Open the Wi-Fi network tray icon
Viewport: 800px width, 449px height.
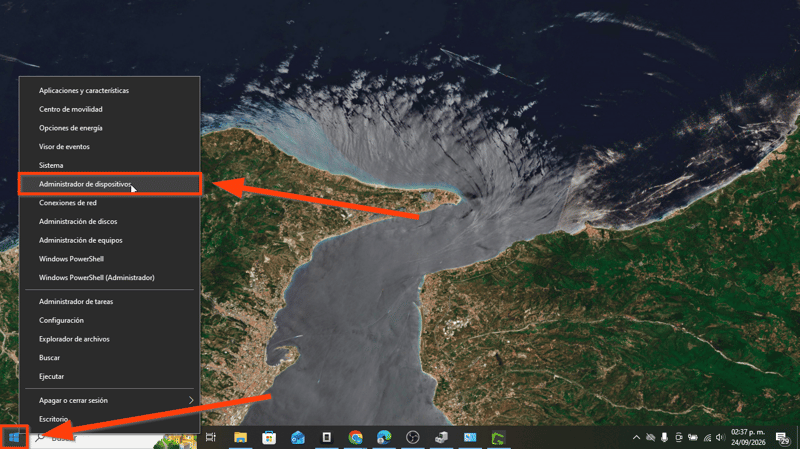click(707, 437)
